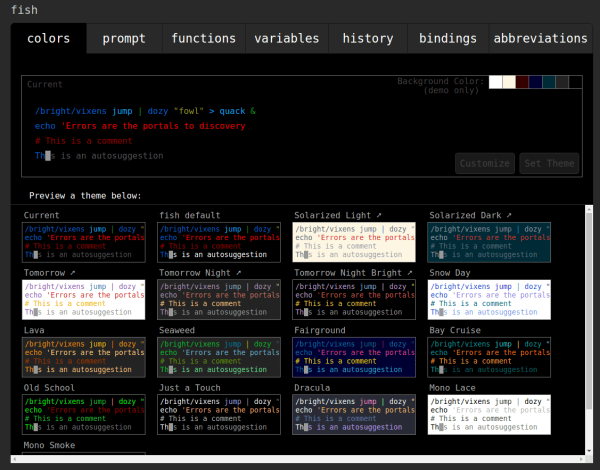
Task: Pick the white background color swatch
Action: tap(496, 82)
